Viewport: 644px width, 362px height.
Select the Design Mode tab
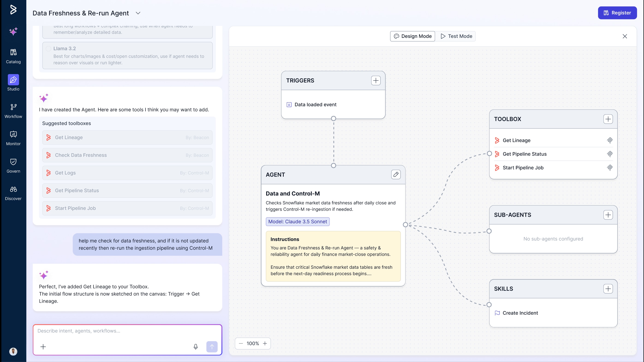point(412,36)
